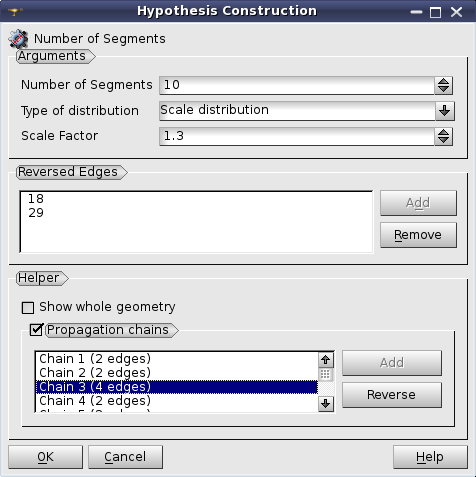Maximize the Hypothesis Construction window
Screen dimensions: 476x477
(x=435, y=13)
